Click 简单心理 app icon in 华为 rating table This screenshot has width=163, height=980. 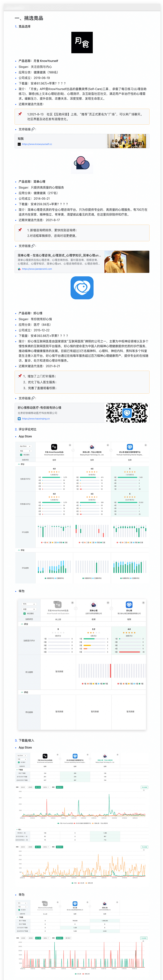click(x=94, y=605)
